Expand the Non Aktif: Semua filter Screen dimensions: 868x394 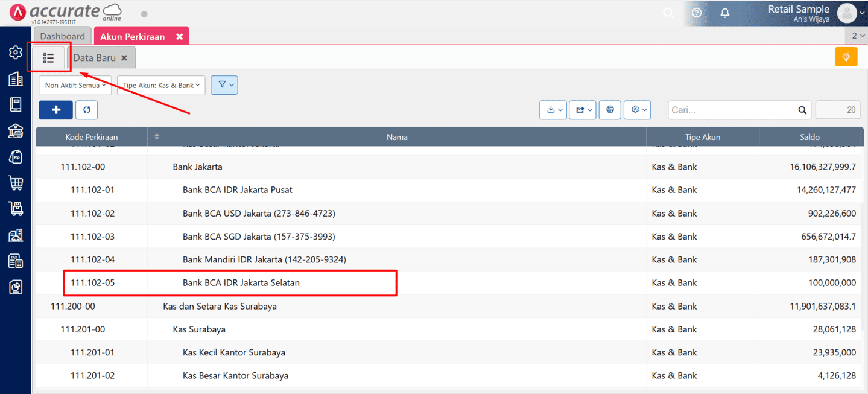[75, 85]
